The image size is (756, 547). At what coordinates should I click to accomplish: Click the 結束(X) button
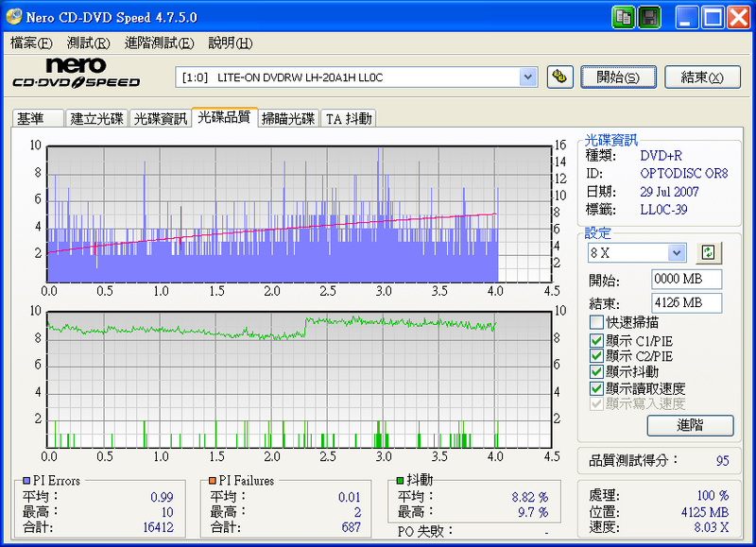pyautogui.click(x=702, y=77)
